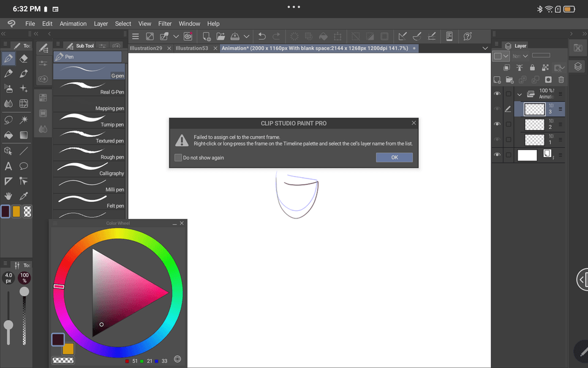Open file using the folder icon in command bar
Screen dimensions: 588x368
coord(221,36)
